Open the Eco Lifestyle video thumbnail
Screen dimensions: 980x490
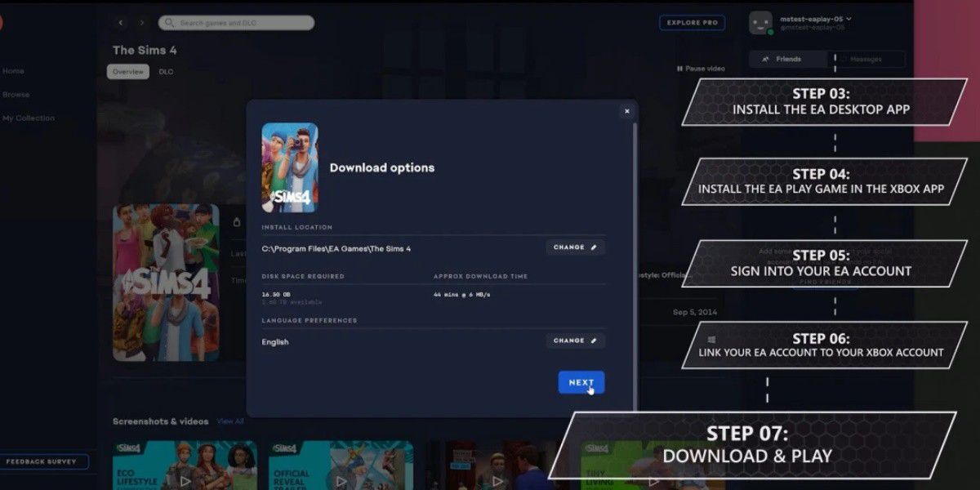185,465
